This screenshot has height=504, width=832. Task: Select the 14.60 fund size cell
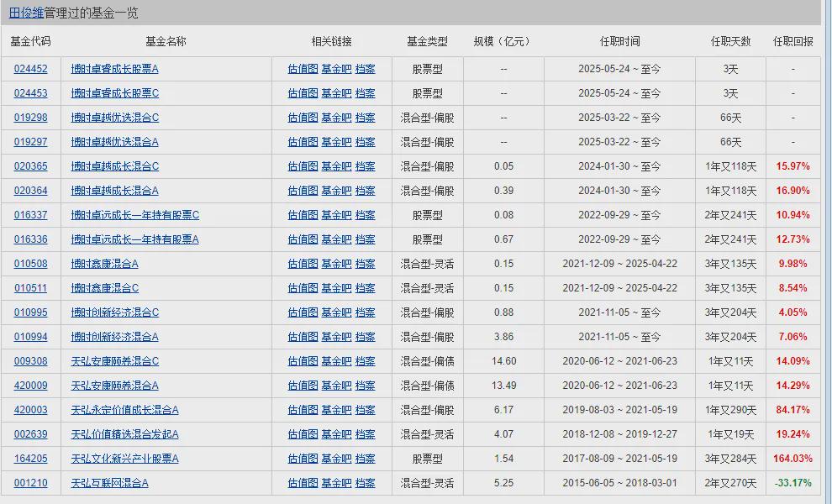click(x=503, y=361)
